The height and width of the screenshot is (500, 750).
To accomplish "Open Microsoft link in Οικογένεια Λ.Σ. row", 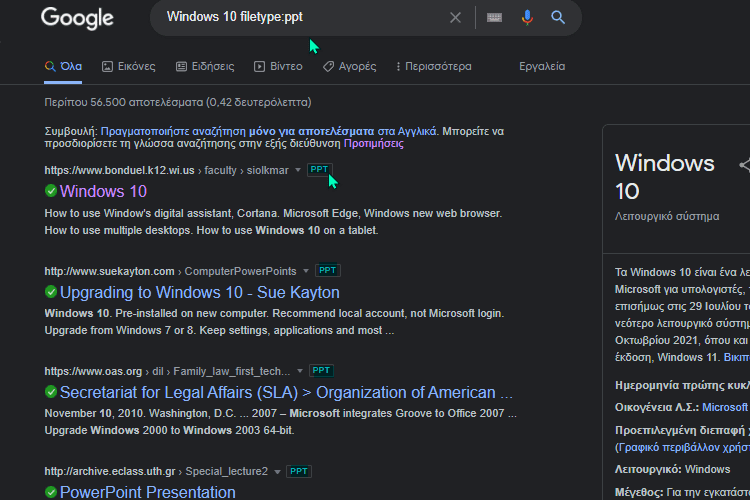I will pyautogui.click(x=725, y=407).
